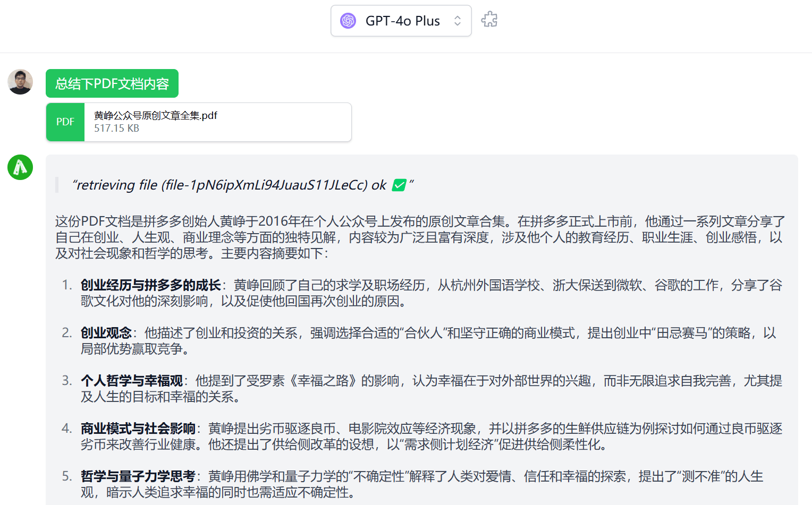
Task: Click the heading 创业经历与拼多多的成长
Action: click(150, 285)
